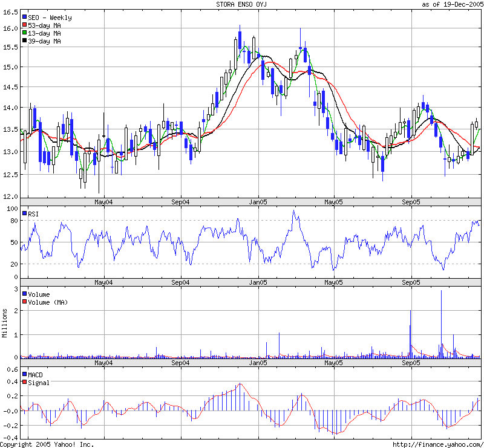This screenshot has width=484, height=448.
Task: Click the May04 label below the RSI panel
Action: point(104,282)
